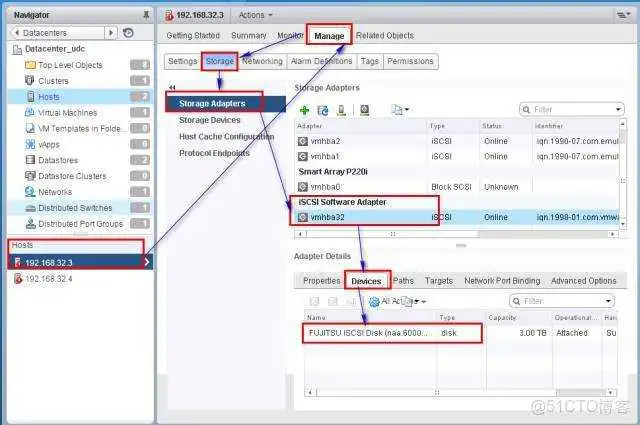
Task: Click the Refresh storage adapters icon
Action: pos(322,109)
